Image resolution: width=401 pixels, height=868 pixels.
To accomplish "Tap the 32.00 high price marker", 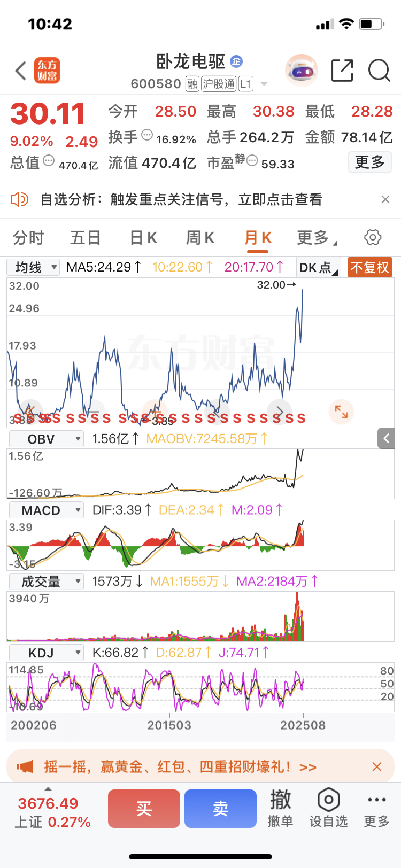I will [276, 285].
